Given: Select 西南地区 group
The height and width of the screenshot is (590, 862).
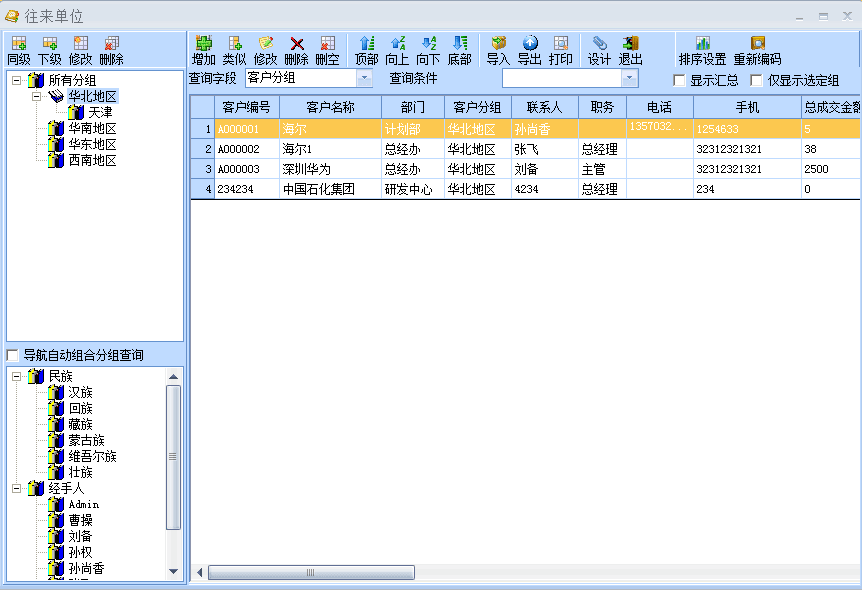Looking at the screenshot, I should [92, 160].
